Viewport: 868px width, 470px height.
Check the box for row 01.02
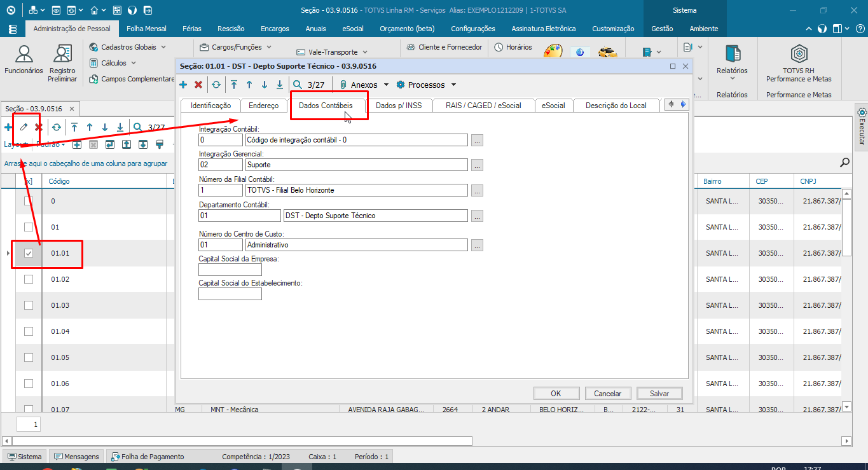pos(28,279)
